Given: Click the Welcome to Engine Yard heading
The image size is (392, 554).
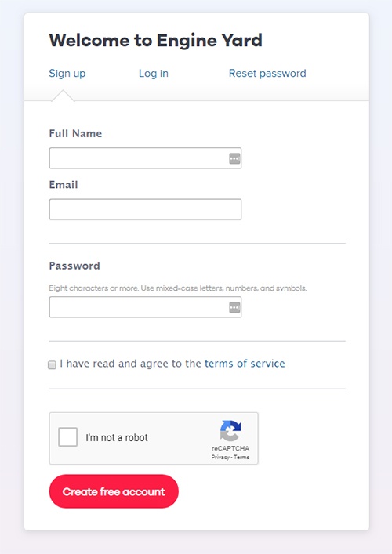Looking at the screenshot, I should pyautogui.click(x=155, y=40).
